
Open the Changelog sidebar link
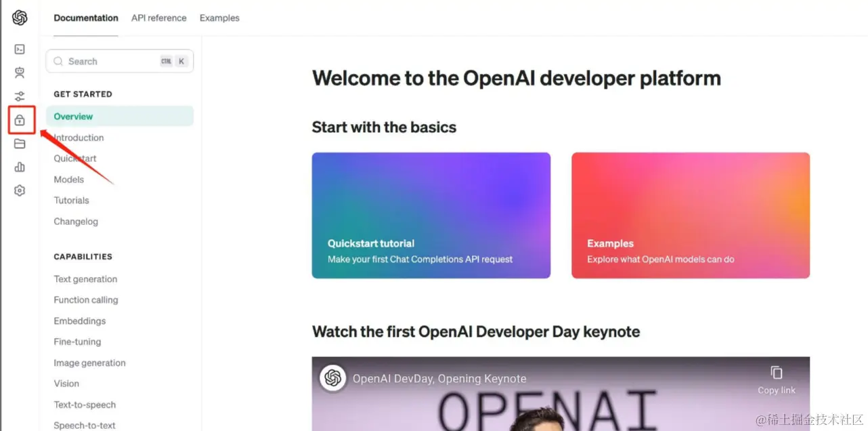76,222
